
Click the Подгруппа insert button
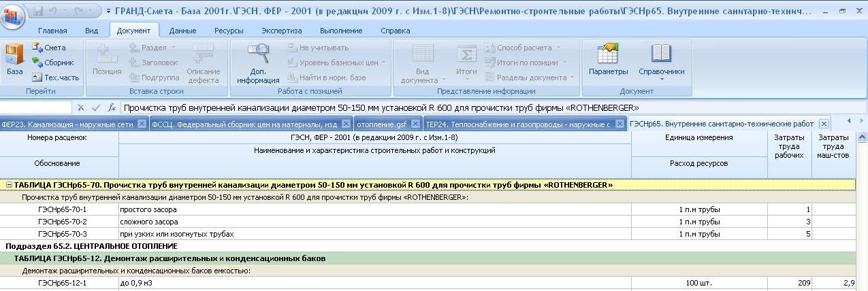(155, 78)
